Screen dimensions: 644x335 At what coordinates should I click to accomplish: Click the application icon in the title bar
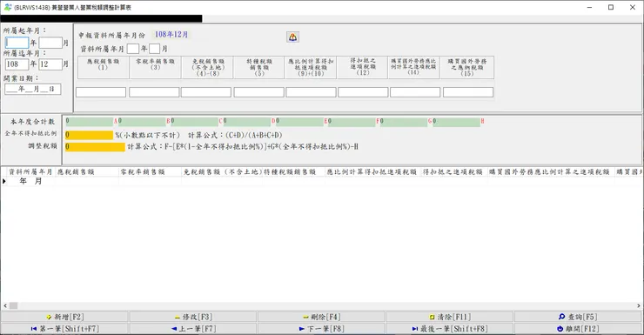(7, 7)
